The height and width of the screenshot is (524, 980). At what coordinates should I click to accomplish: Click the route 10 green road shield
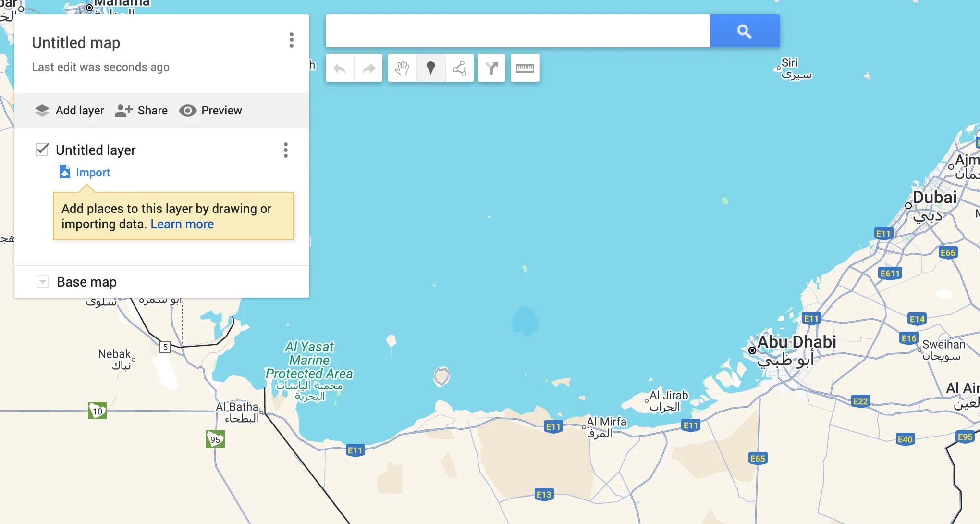click(x=98, y=411)
